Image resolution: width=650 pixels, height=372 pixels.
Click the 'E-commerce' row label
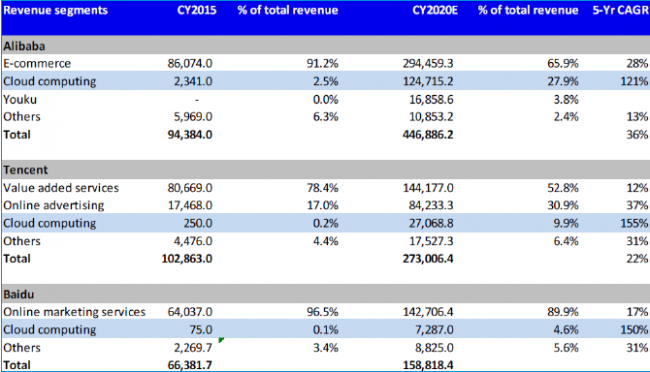point(37,63)
